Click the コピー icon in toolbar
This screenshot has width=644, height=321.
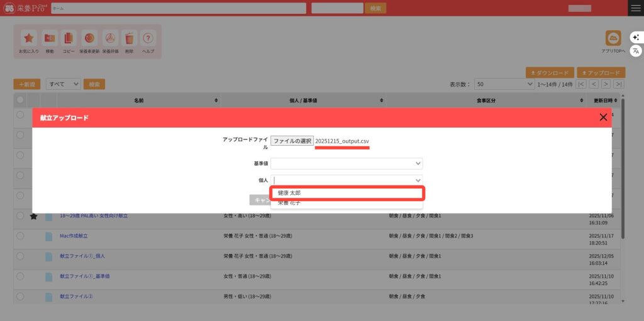[x=69, y=38]
